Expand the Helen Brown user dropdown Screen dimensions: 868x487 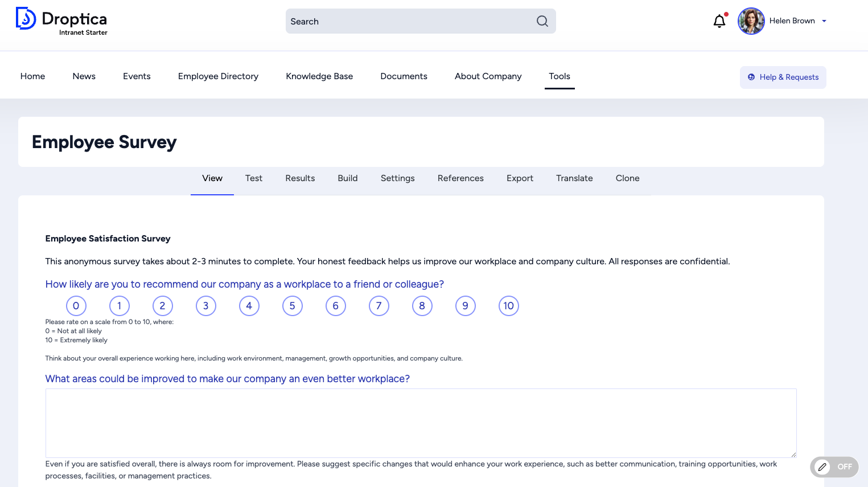(824, 21)
